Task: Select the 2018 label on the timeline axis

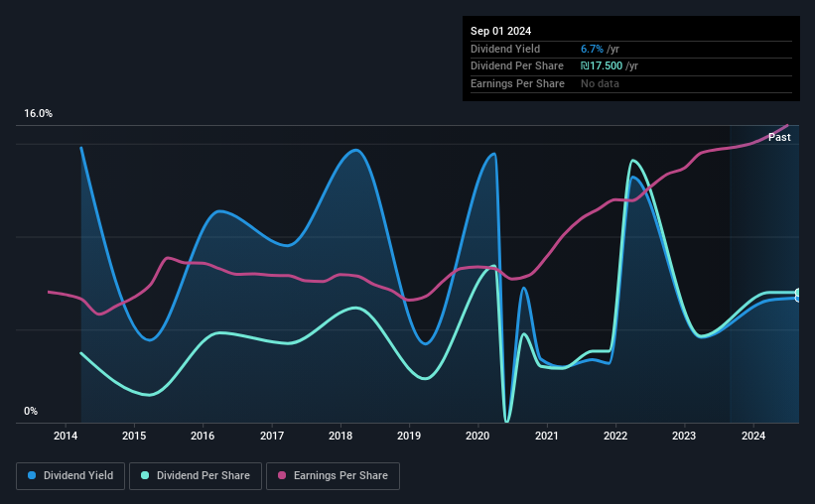Action: click(340, 436)
